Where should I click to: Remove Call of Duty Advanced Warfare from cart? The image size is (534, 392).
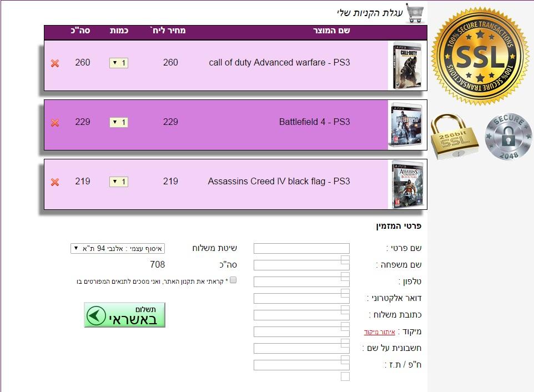[x=55, y=63]
